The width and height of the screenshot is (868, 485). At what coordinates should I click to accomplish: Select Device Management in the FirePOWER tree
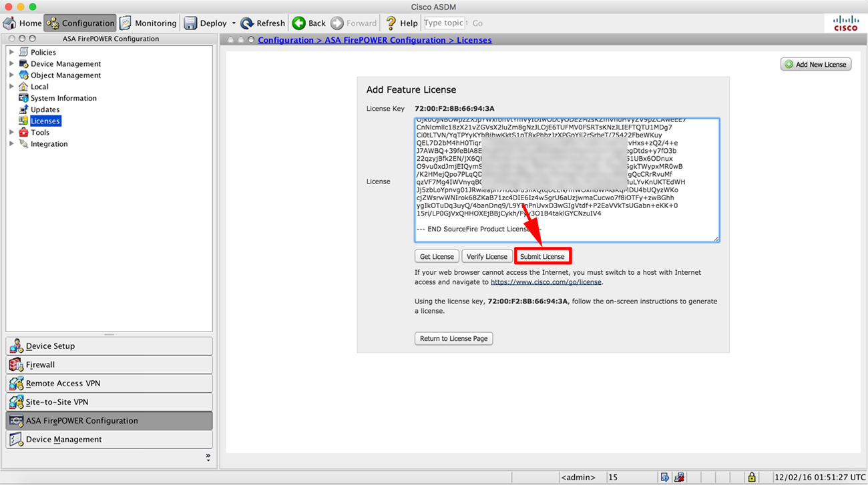65,64
